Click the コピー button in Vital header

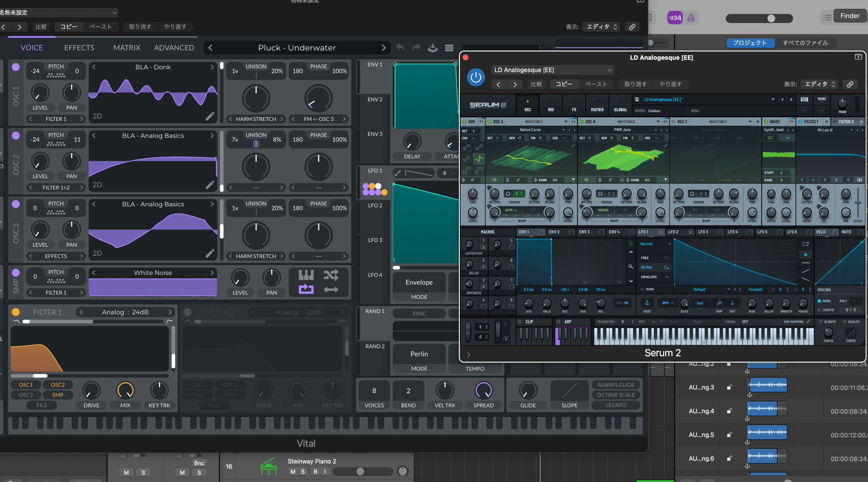coord(69,27)
